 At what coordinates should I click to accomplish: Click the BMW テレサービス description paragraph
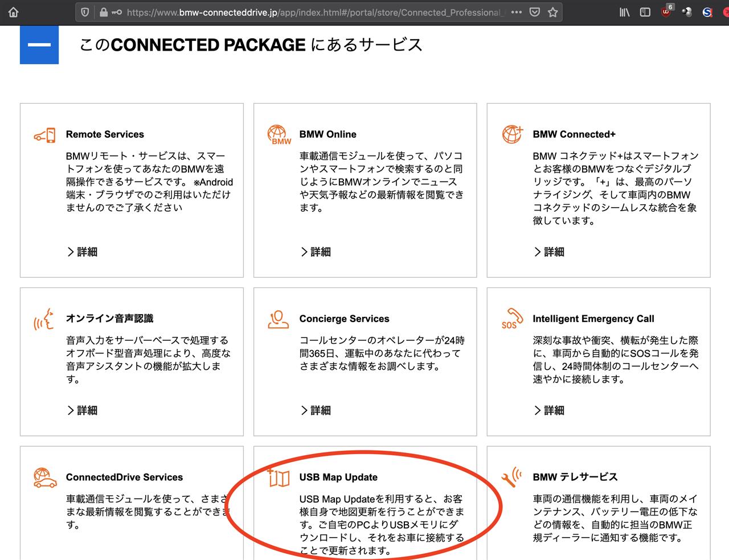coord(615,518)
